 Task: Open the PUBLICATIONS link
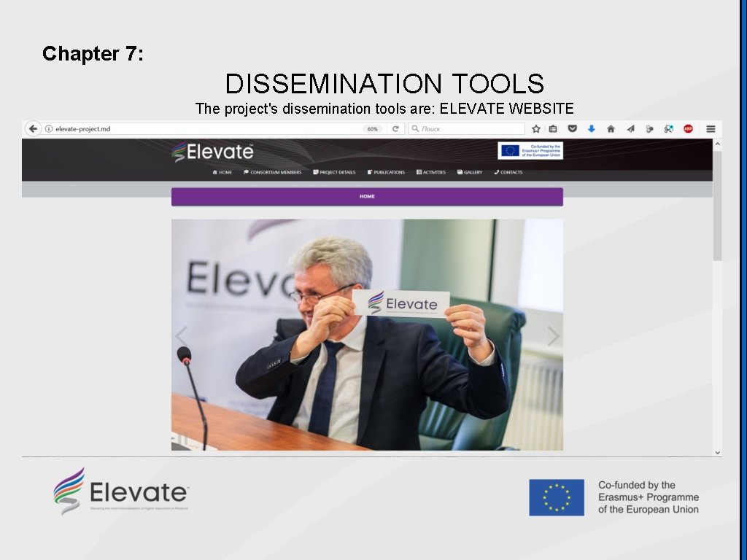(x=386, y=172)
